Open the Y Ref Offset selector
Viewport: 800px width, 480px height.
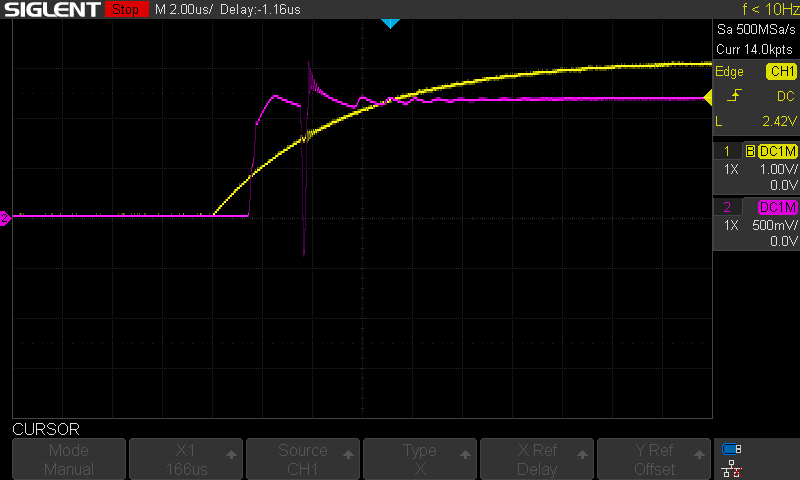point(655,459)
